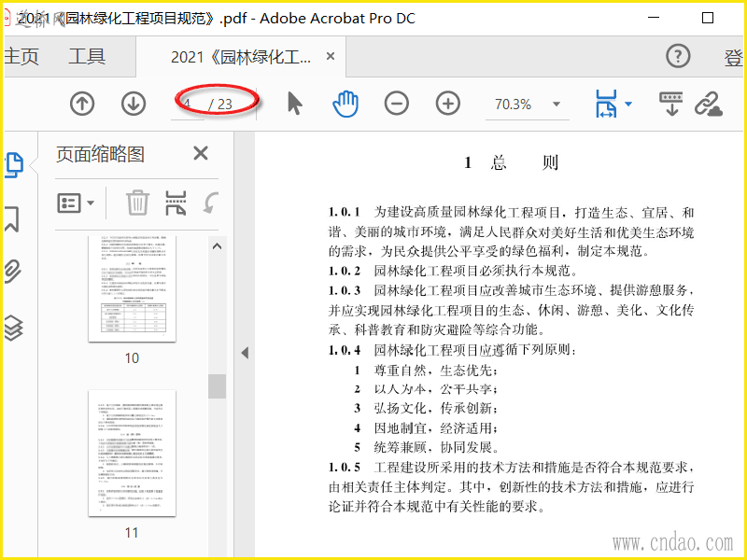Go to next page with down arrow
This screenshot has width=747, height=560.
[x=134, y=104]
